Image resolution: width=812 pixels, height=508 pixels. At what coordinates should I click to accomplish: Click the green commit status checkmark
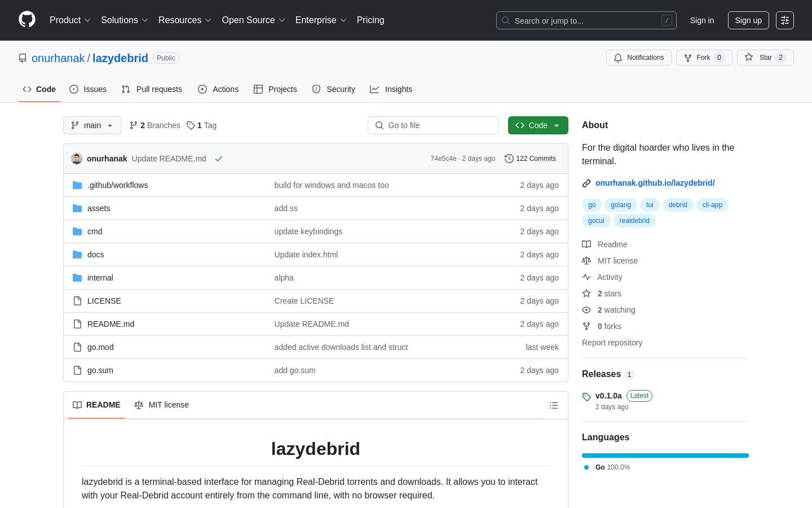coord(219,159)
